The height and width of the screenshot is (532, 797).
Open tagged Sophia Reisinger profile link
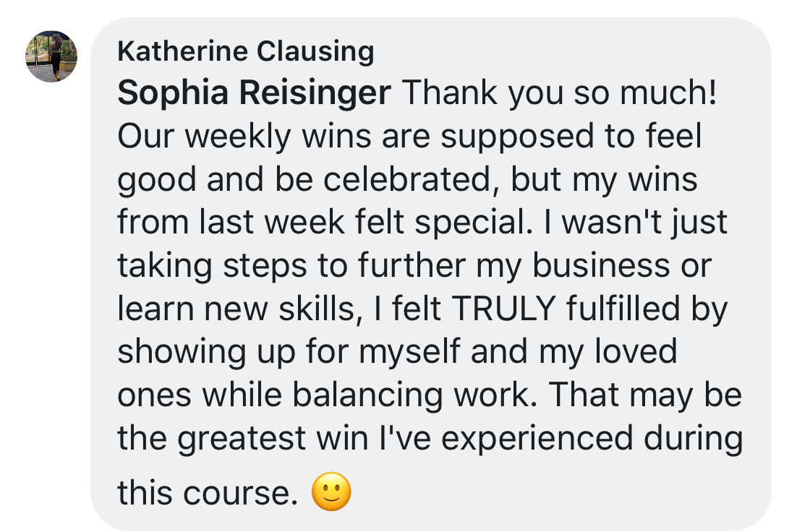click(254, 94)
